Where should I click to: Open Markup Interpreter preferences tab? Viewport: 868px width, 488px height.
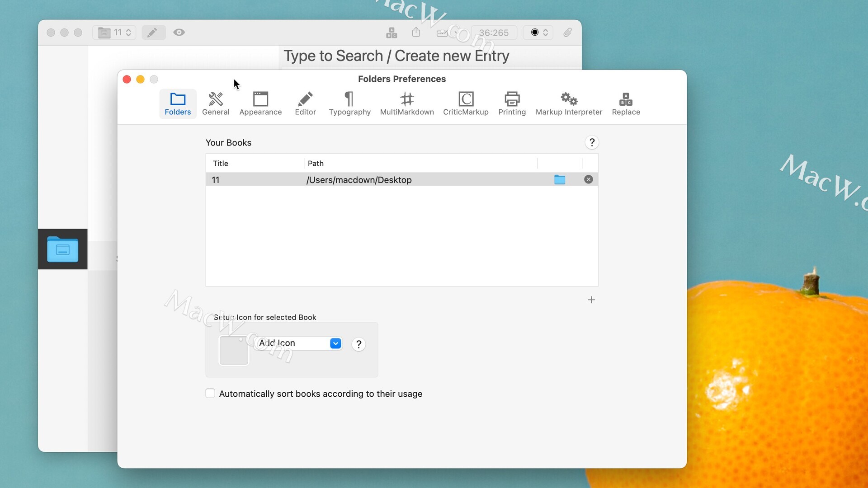pos(569,104)
